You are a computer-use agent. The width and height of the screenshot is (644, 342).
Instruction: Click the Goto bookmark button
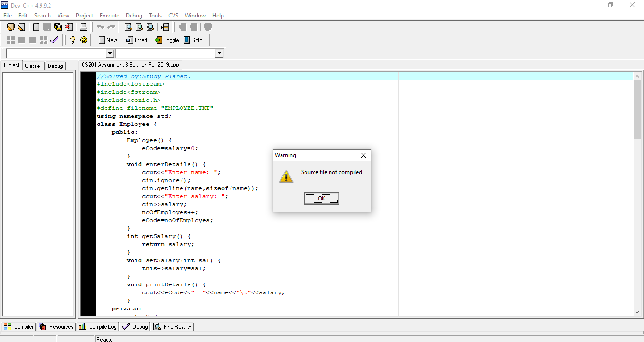193,40
